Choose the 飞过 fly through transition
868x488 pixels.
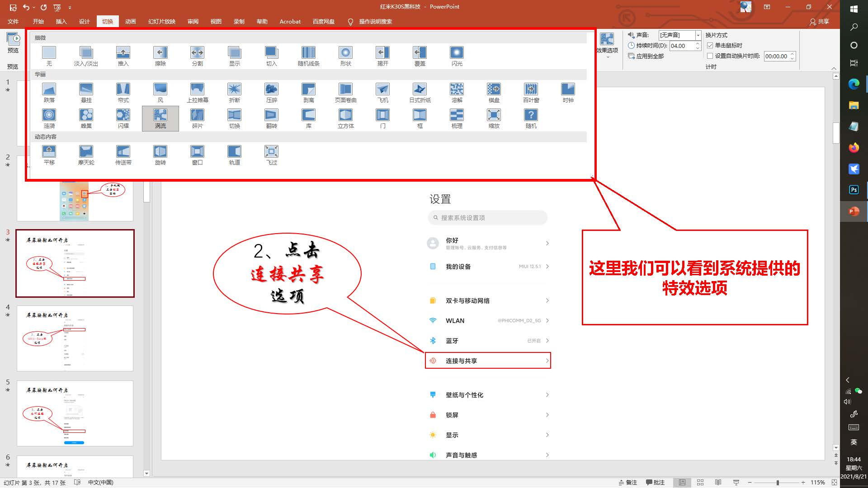271,155
